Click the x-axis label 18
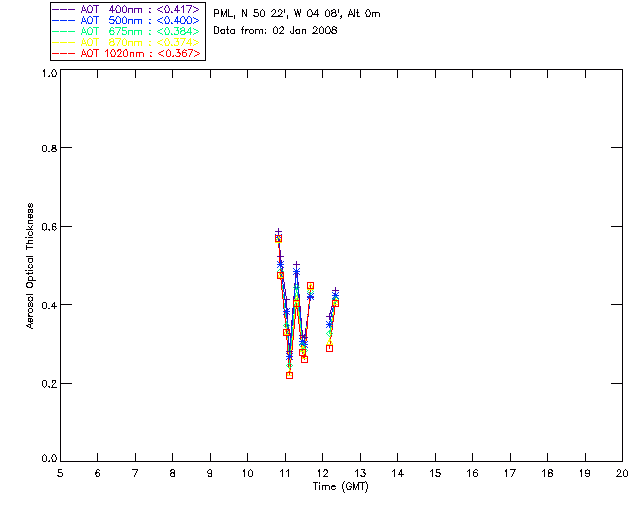This screenshot has height=512, width=640. tap(547, 473)
